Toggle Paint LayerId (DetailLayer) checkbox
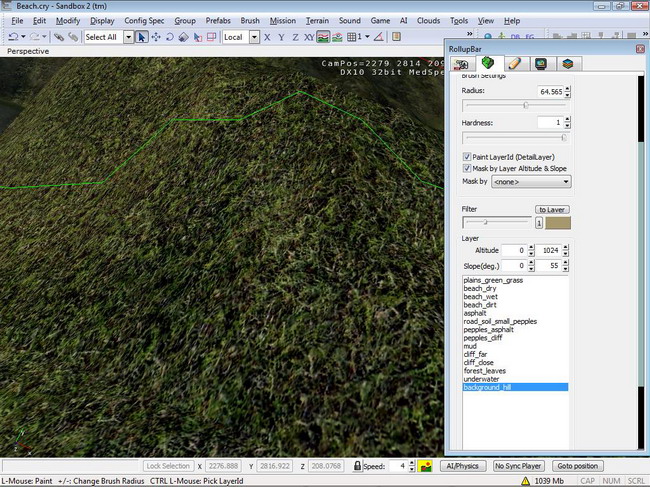Screen dimensions: 650x487 467,157
